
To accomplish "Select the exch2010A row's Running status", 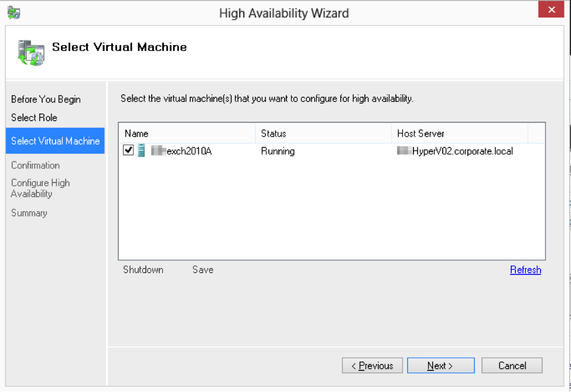I will (278, 152).
